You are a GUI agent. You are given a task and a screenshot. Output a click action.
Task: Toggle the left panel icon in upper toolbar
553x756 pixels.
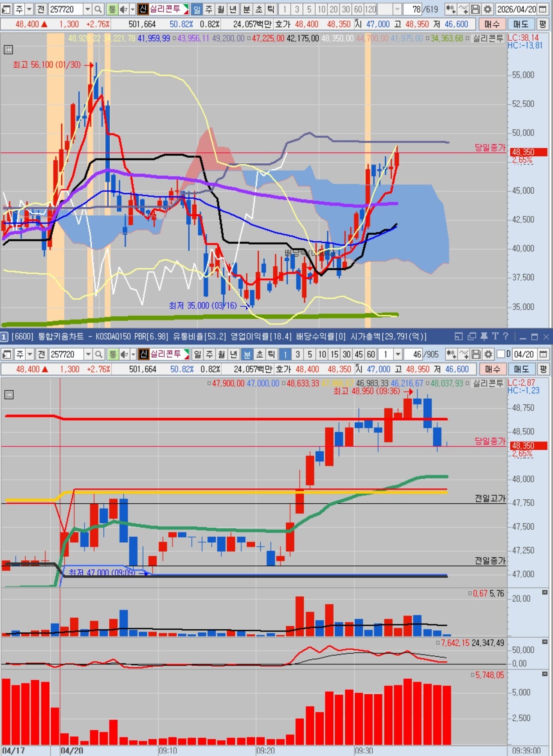click(6, 9)
